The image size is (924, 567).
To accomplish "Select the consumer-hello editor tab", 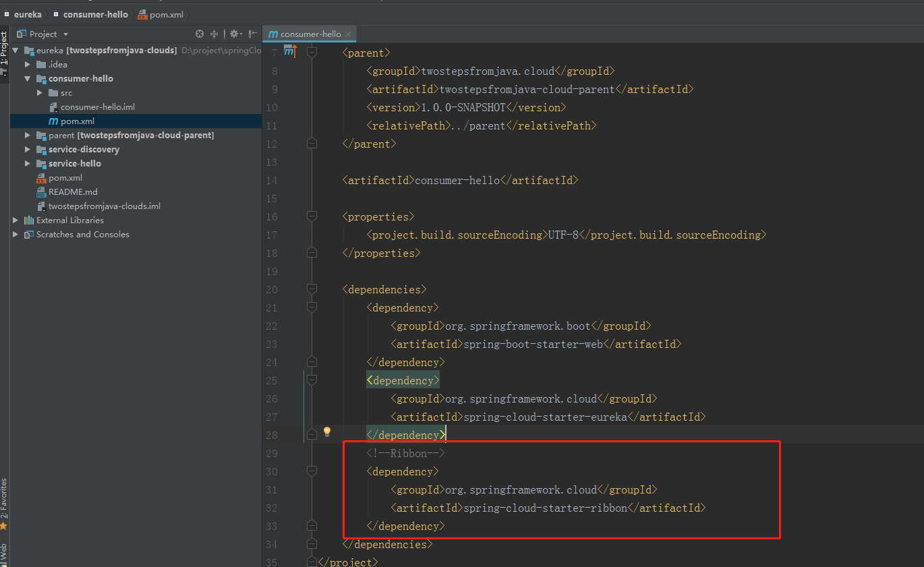I will click(310, 34).
